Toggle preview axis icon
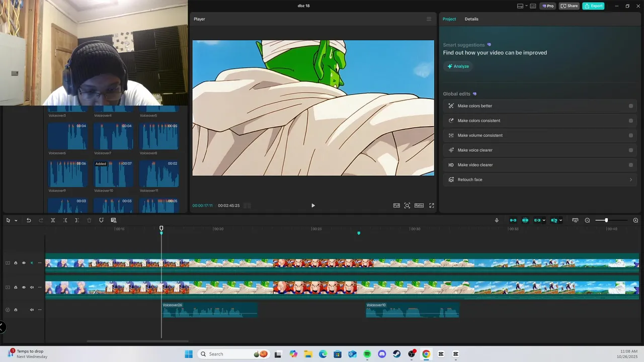The image size is (644, 362). point(554,220)
